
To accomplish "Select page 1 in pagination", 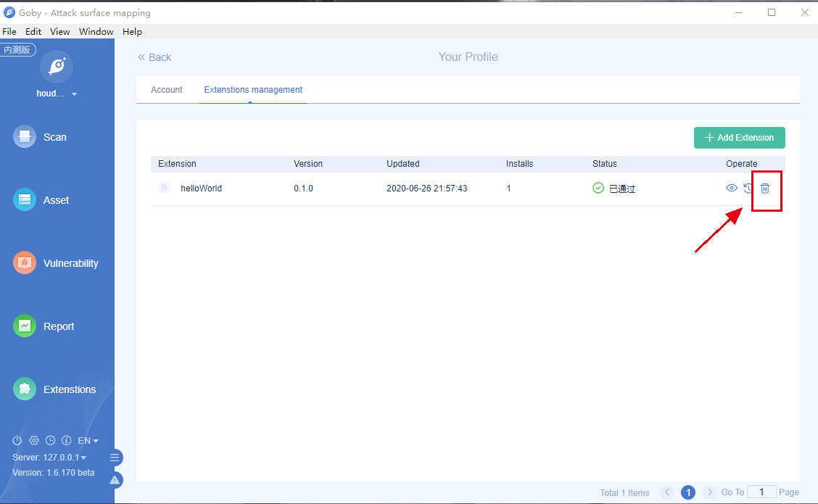I will (688, 492).
